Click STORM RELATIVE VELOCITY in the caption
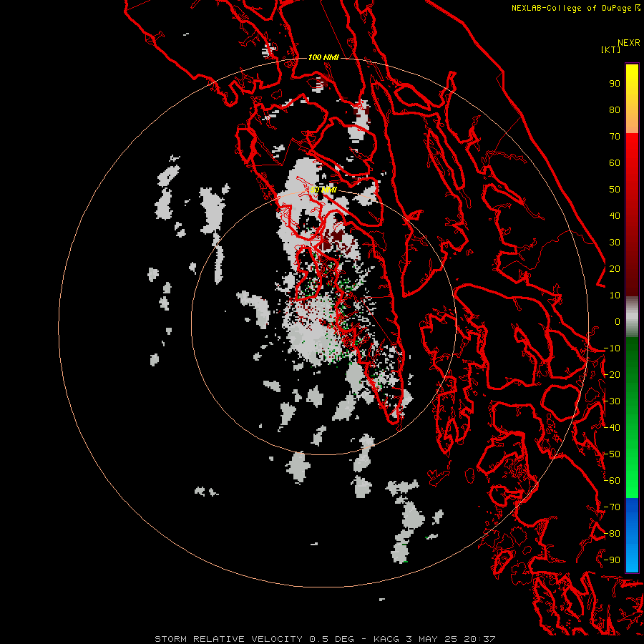This screenshot has width=644, height=644. point(228,639)
